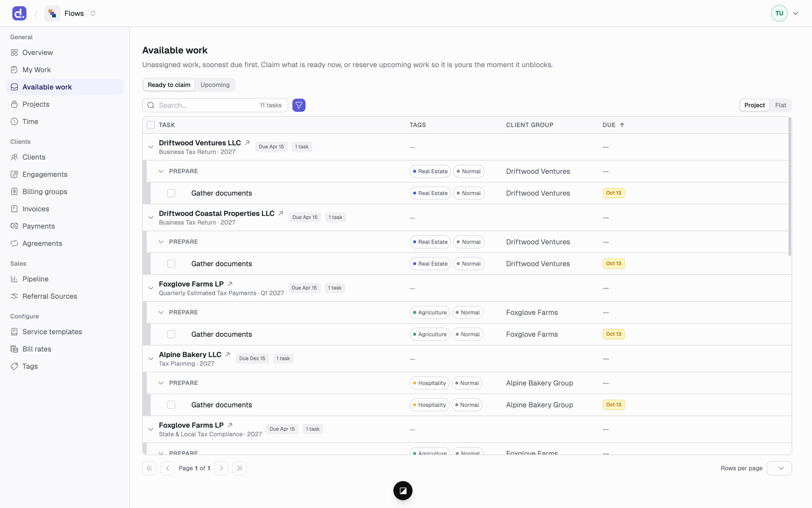
Task: Open Overview in the sidebar
Action: click(64, 52)
